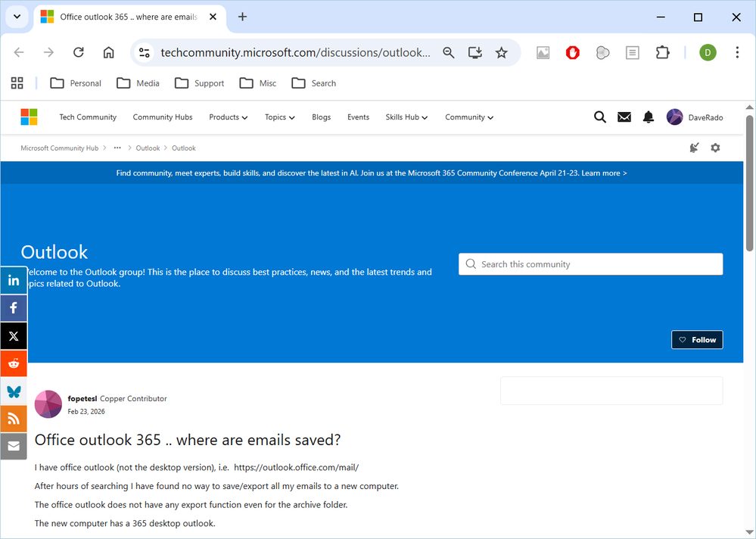Share the post on Facebook

click(14, 307)
